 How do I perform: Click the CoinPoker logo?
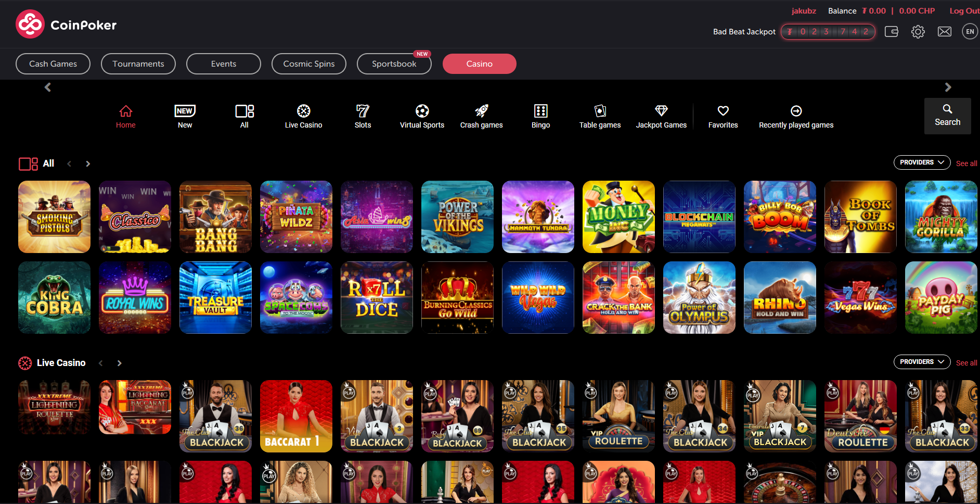tap(66, 24)
